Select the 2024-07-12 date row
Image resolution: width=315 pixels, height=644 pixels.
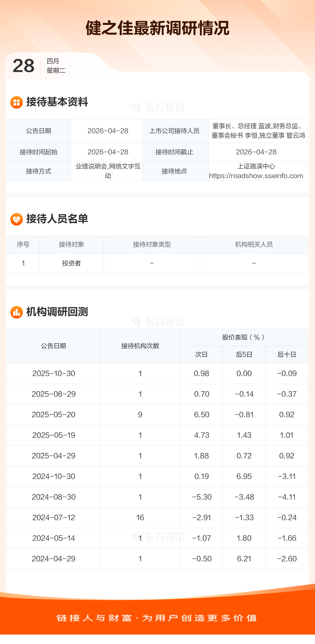pyautogui.click(x=157, y=518)
